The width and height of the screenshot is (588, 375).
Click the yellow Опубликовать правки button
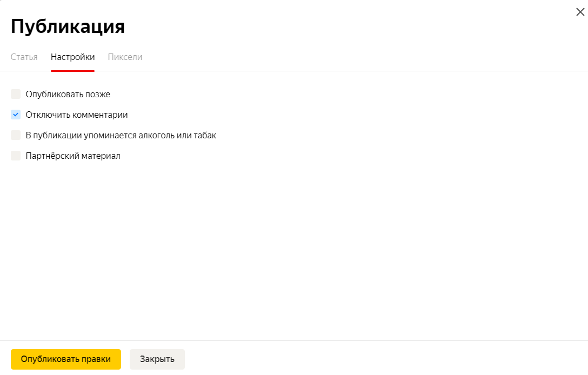point(66,359)
